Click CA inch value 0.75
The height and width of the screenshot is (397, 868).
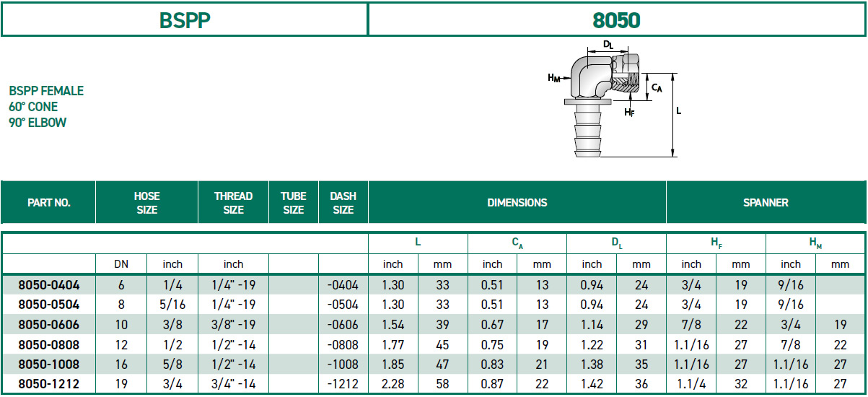pyautogui.click(x=492, y=344)
